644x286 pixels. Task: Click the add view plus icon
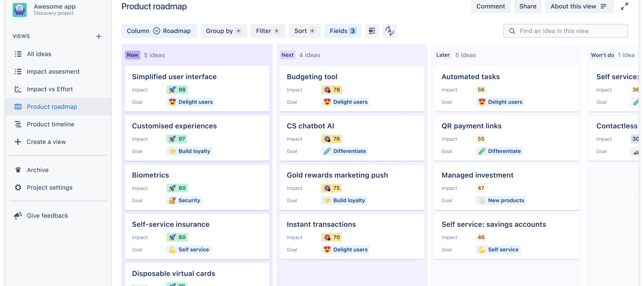(99, 36)
